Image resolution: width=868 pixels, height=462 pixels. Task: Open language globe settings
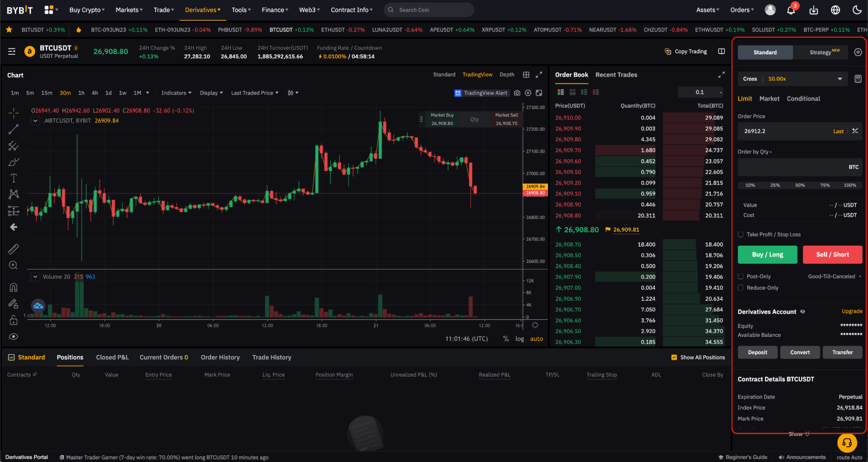point(835,10)
